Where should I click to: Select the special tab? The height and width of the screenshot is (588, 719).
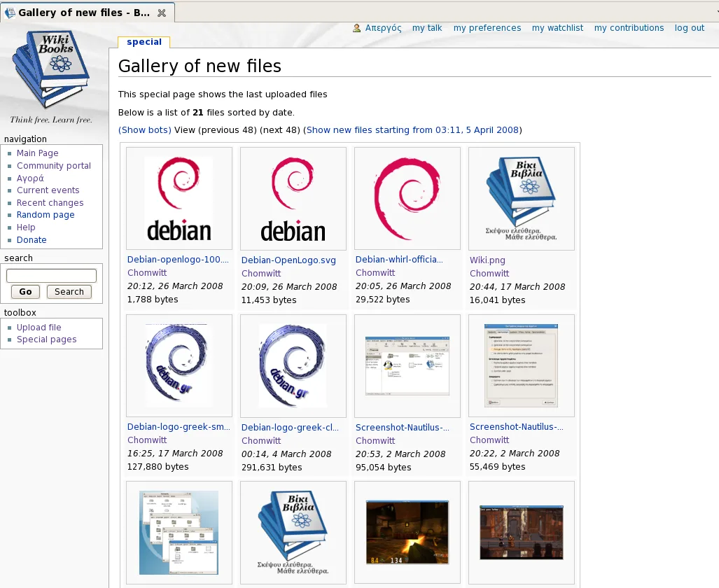point(144,42)
